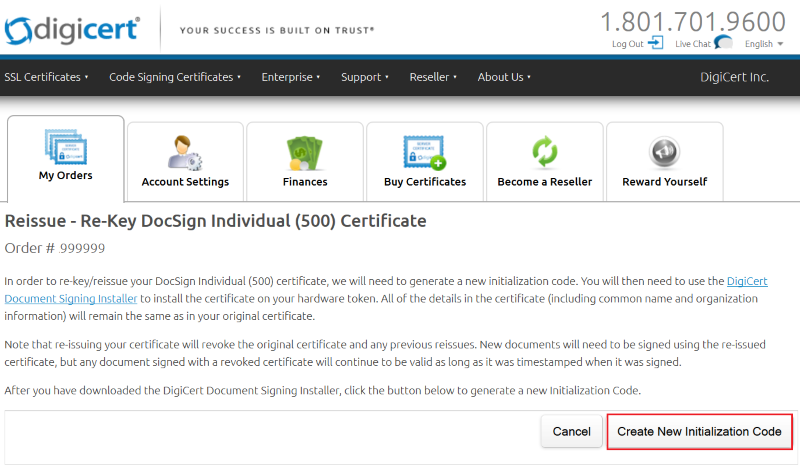Click the Become a Reseller arrows icon
Screen dimensions: 800x470
[544, 151]
